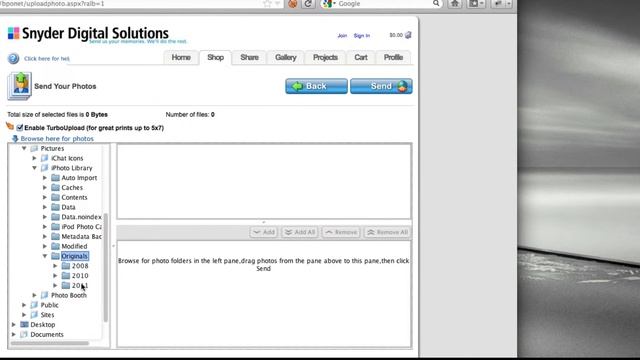640x360 pixels.
Task: Open the Home tab
Action: pyautogui.click(x=181, y=58)
